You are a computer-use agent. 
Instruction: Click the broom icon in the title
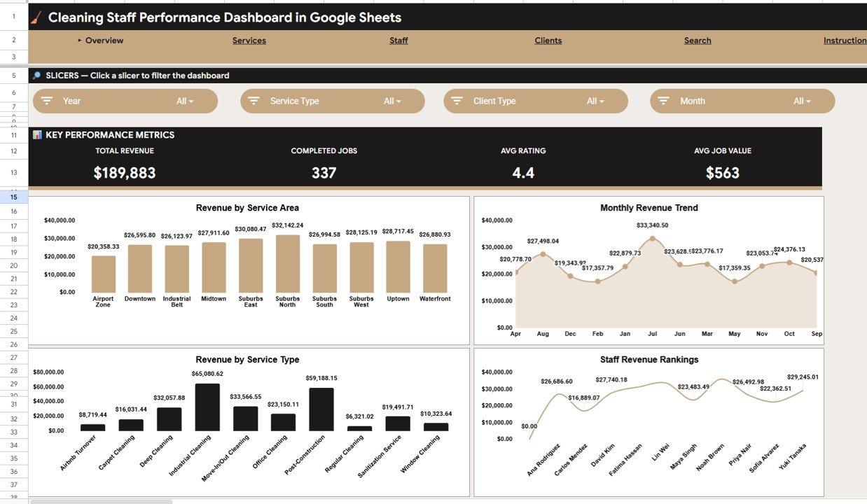pos(36,17)
